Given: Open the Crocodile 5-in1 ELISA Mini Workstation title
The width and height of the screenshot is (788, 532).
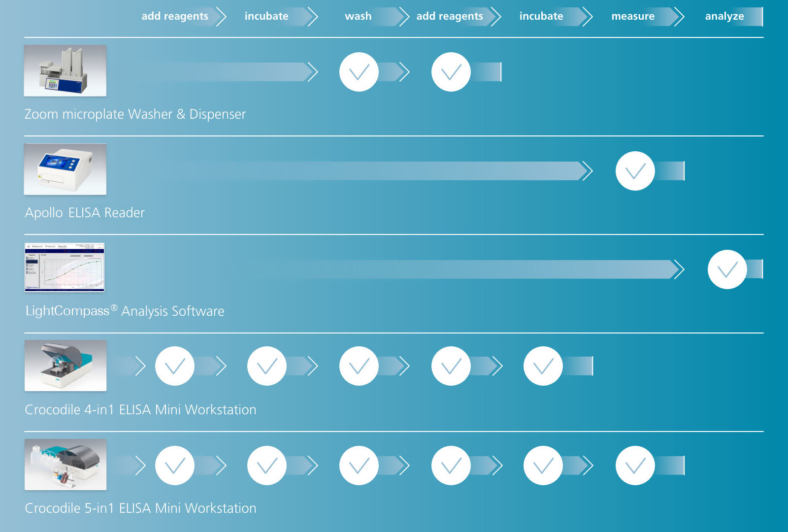Looking at the screenshot, I should point(140,508).
